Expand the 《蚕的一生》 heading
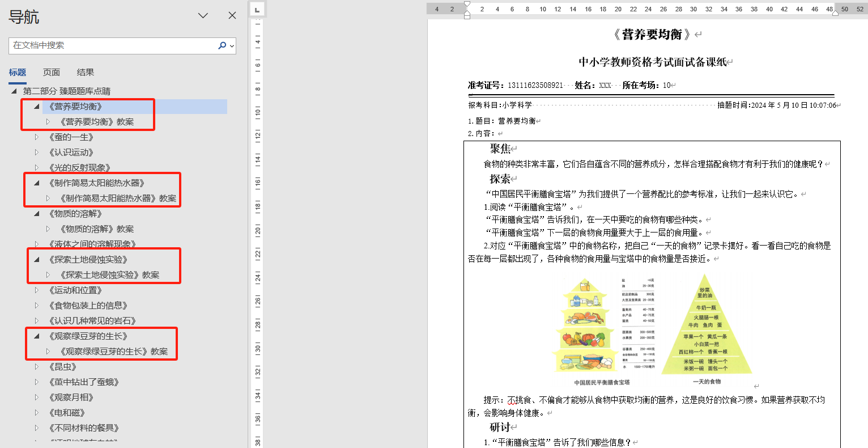Viewport: 868px width, 448px height. [x=37, y=137]
